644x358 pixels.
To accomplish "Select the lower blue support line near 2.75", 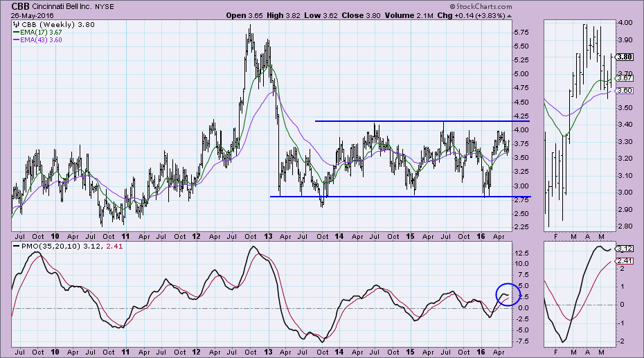I will point(388,197).
